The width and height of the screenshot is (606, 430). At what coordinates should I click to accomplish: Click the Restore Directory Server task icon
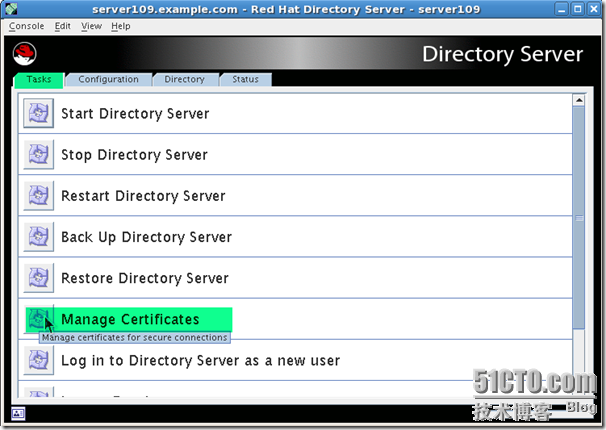coord(38,278)
